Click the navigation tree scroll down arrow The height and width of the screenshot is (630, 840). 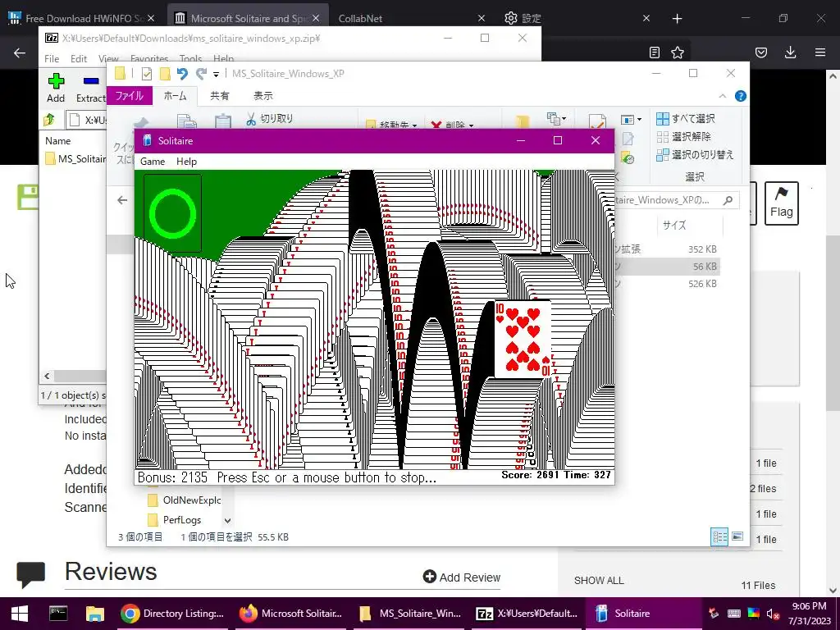point(228,520)
